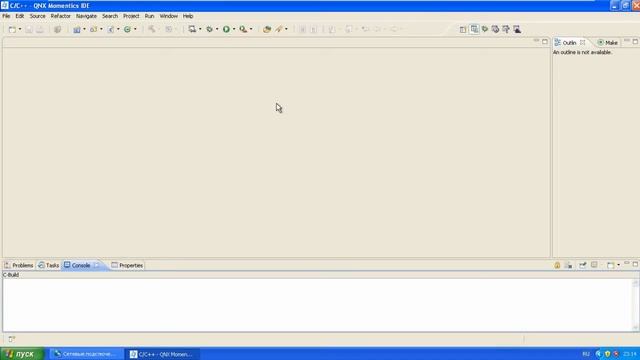The width and height of the screenshot is (640, 360).
Task: Close the Outline view tab
Action: pyautogui.click(x=582, y=42)
